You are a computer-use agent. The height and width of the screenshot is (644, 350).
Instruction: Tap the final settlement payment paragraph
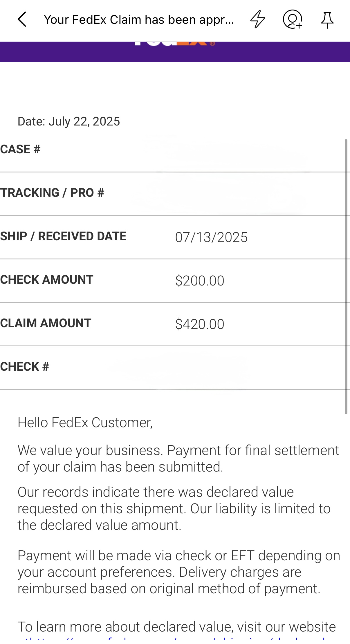tap(178, 459)
